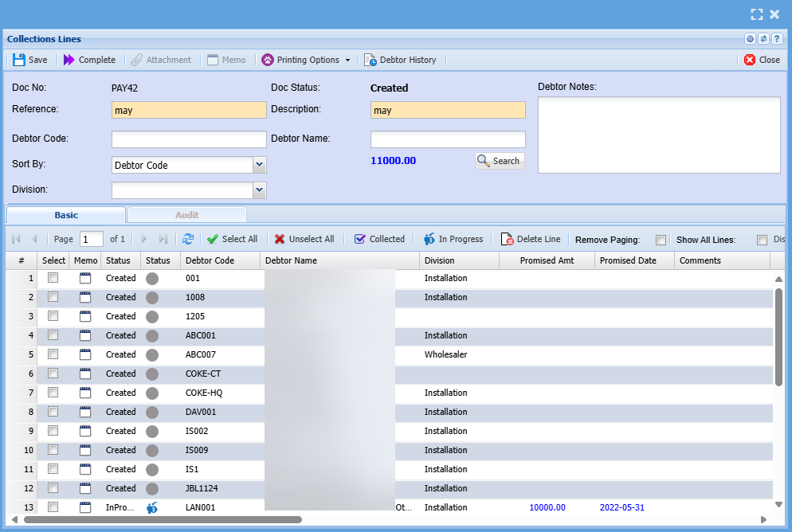
Task: Open the Division dropdown list
Action: 259,190
